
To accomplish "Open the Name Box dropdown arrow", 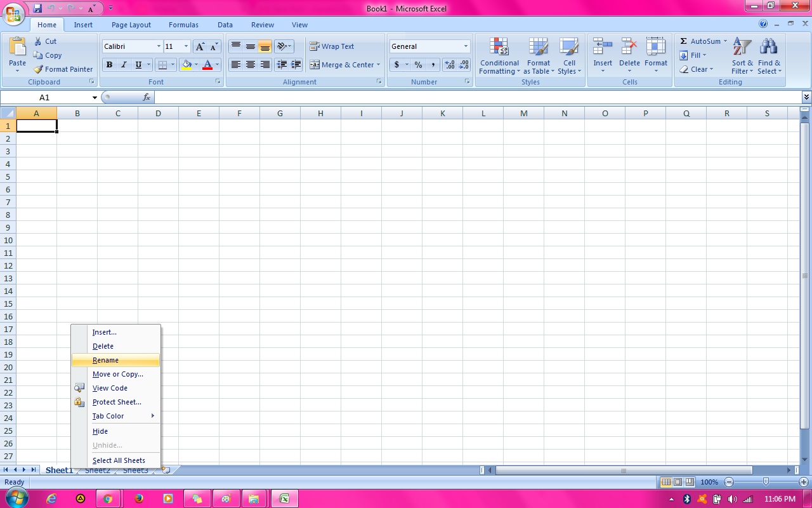I will click(95, 98).
